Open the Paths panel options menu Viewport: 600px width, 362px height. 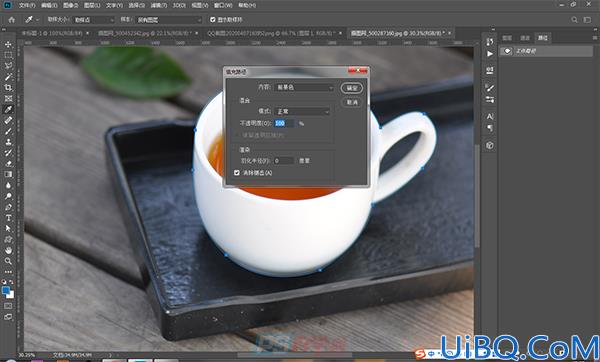[595, 38]
